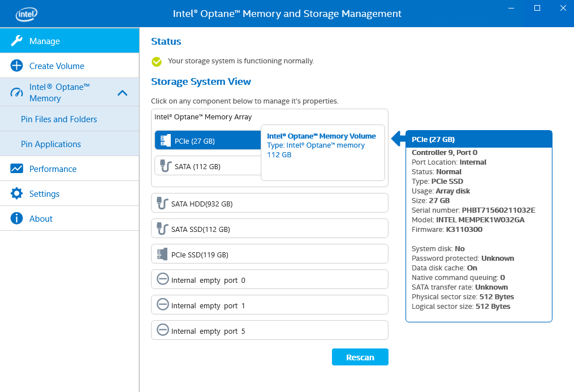Click the SATA HDD drive icon

162,204
